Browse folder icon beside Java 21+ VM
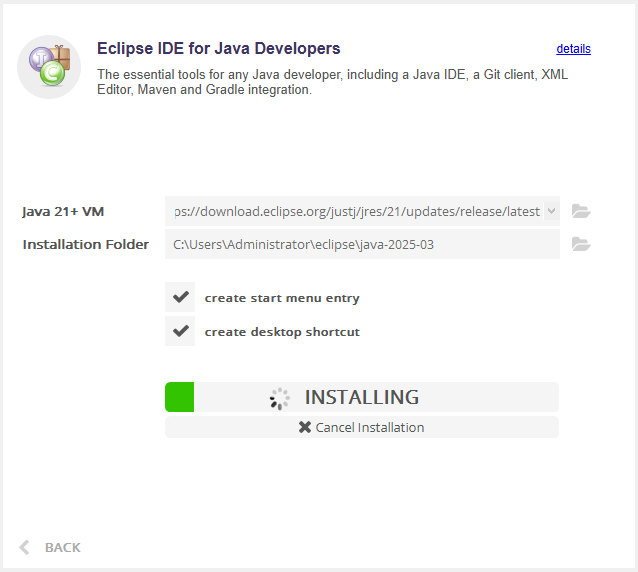638x572 pixels. tap(581, 211)
